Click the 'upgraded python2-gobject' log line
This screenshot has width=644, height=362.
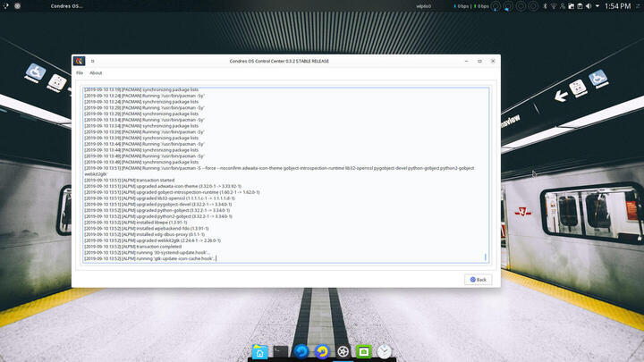coord(157,216)
